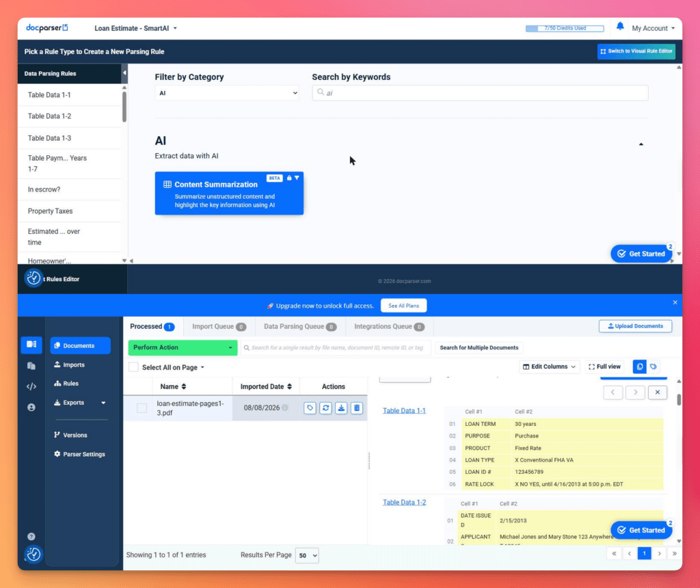The image size is (700, 588).
Task: Close the parsed data preview panel
Action: pos(658,392)
